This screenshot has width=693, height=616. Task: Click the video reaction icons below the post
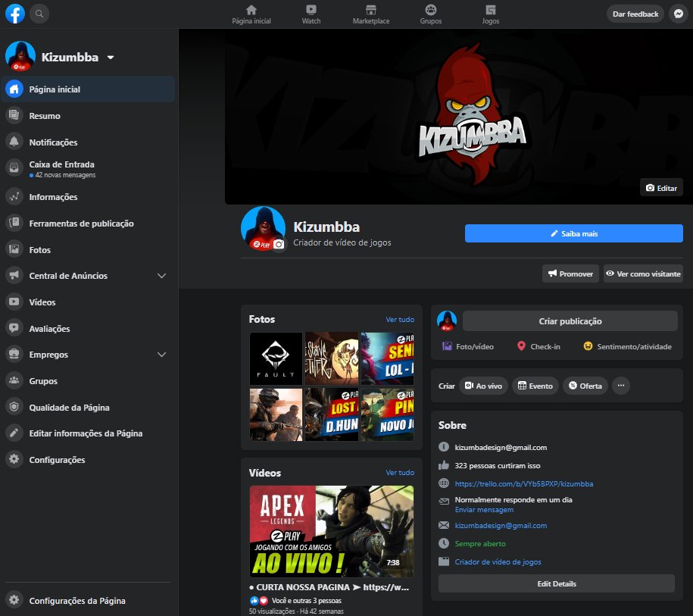tap(259, 601)
